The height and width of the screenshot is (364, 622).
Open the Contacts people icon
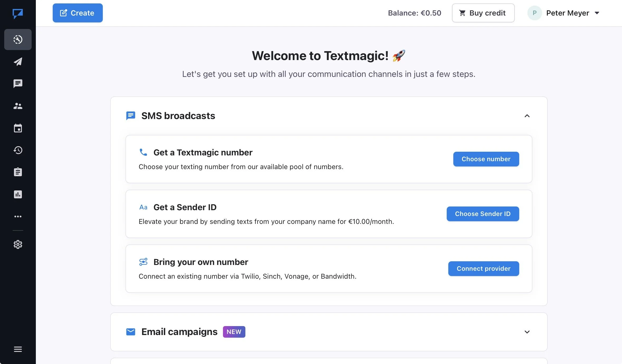pyautogui.click(x=18, y=106)
